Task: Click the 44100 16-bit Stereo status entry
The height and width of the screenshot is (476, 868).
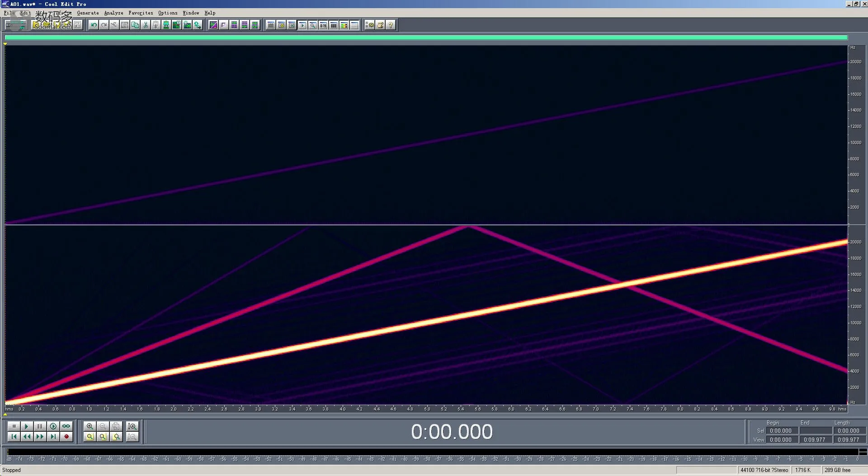Action: pyautogui.click(x=764, y=471)
